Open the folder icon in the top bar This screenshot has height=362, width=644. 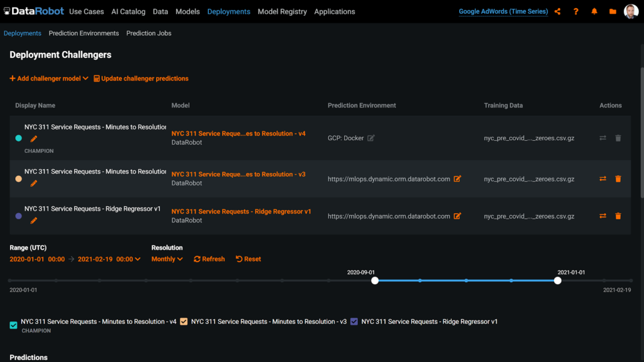(611, 11)
